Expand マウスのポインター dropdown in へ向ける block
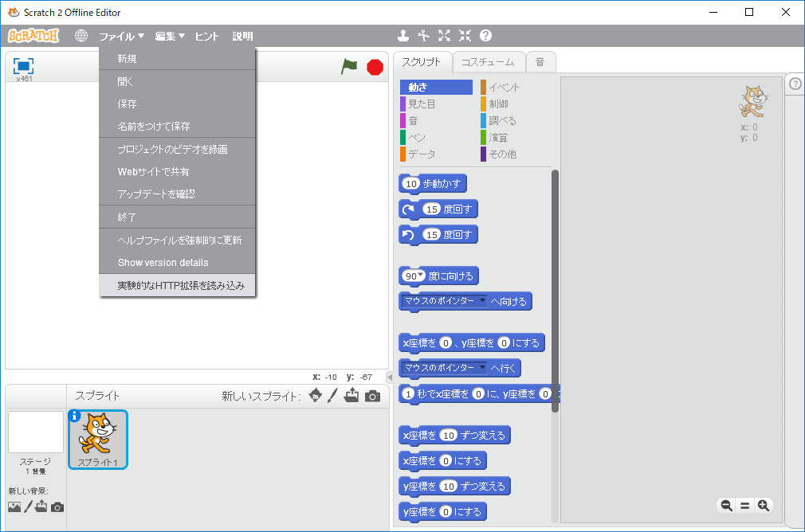The width and height of the screenshot is (805, 532). 481,301
